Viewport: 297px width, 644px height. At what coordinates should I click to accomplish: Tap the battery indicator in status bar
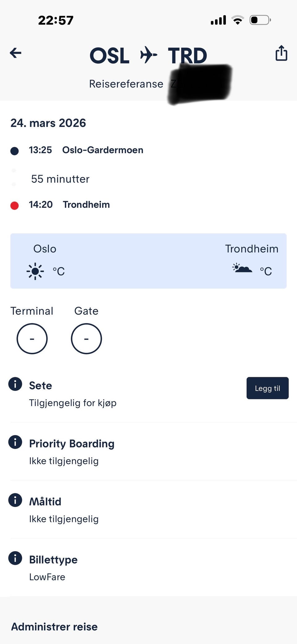coord(260,20)
